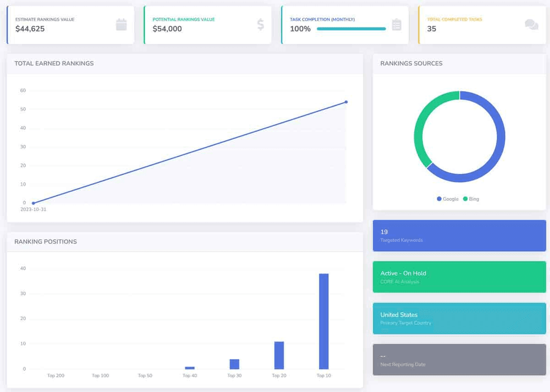Click the clipboard icon on Task Completion card
Screen dimensions: 550x392
tap(396, 25)
